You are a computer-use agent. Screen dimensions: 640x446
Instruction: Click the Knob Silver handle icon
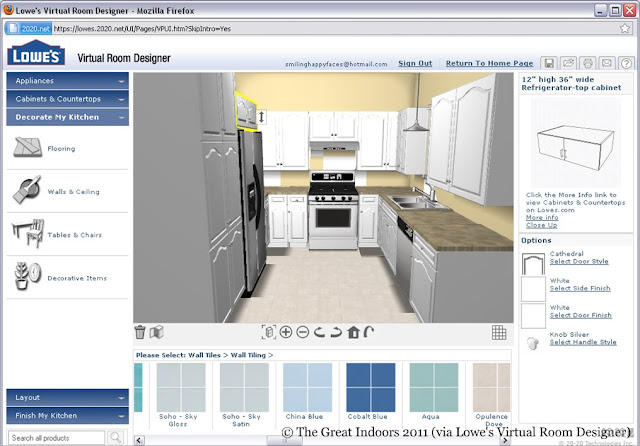pyautogui.click(x=532, y=343)
